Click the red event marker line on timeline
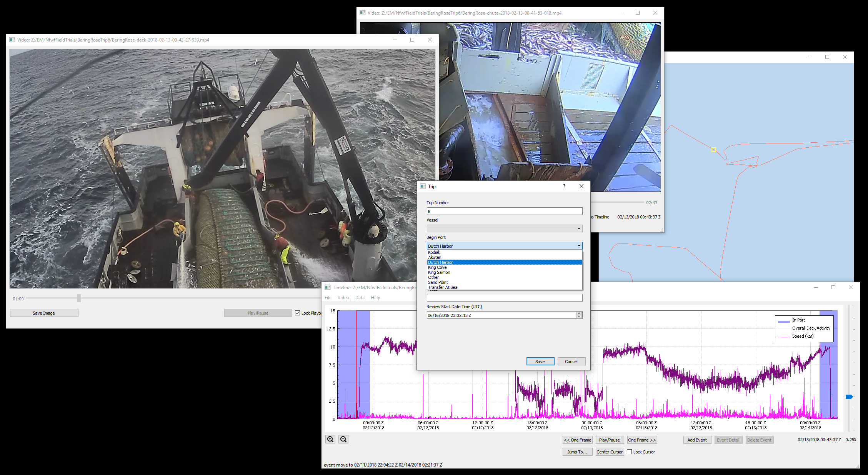This screenshot has width=868, height=475. pyautogui.click(x=356, y=365)
